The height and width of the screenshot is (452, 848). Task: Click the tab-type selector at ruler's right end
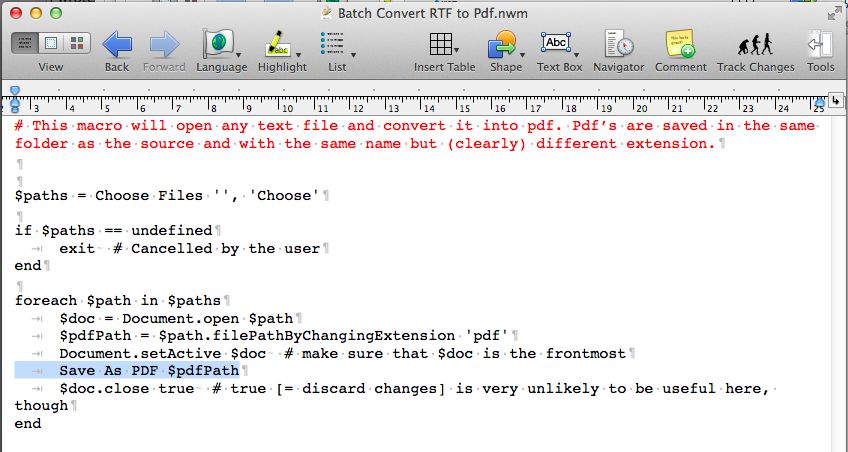click(x=836, y=101)
